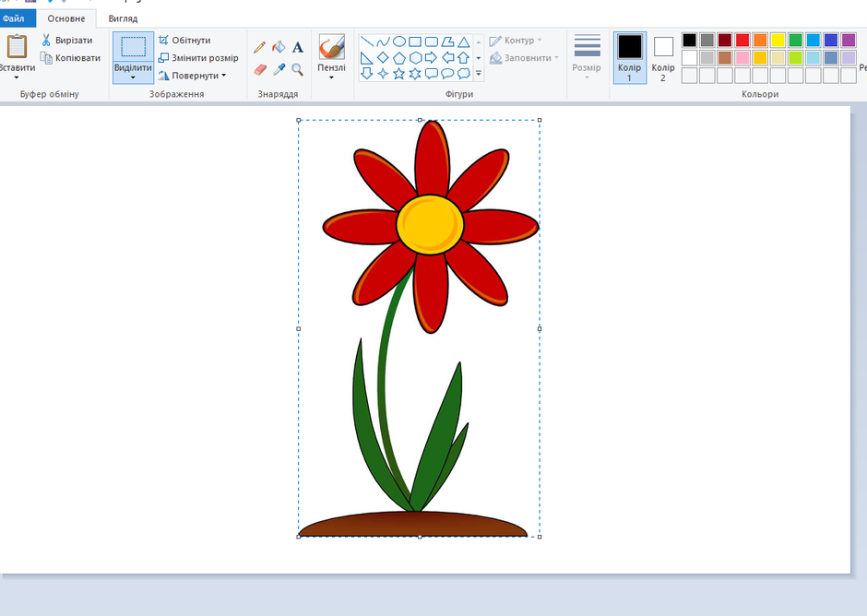Choose the Oval shape
The height and width of the screenshot is (616, 867).
[398, 41]
